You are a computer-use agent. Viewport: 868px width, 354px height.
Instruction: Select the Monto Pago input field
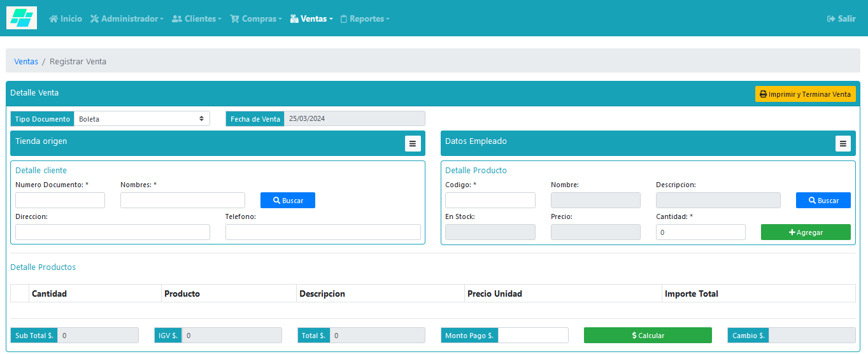(x=533, y=336)
